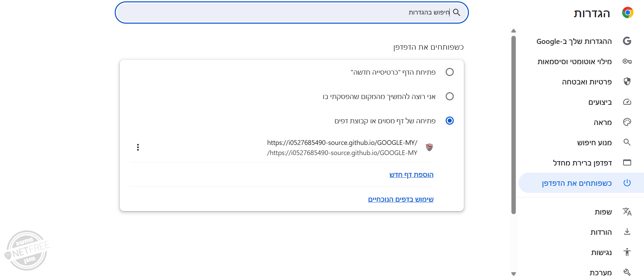The width and height of the screenshot is (644, 277).
Task: Click 'שימוש בדפים הנוכחיים' use current pages link
Action: tap(401, 199)
